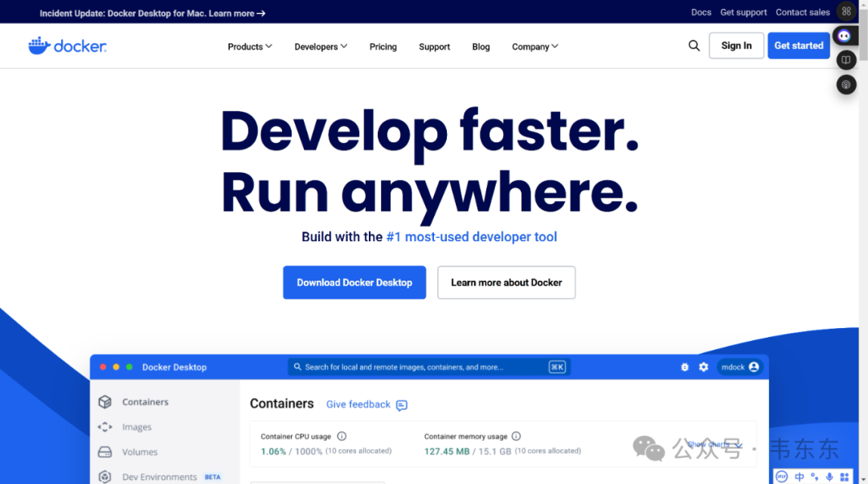Open Docker Desktop settings gear icon
Viewport: 868px width, 484px height.
[703, 367]
